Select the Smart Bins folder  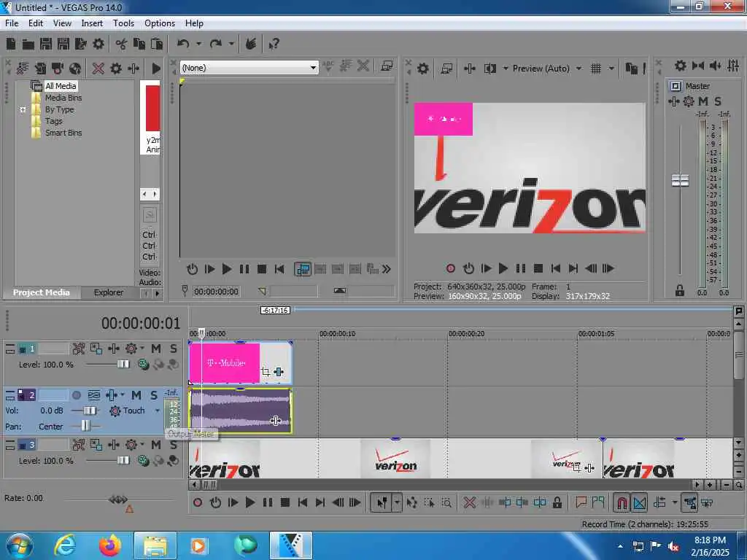(x=63, y=133)
